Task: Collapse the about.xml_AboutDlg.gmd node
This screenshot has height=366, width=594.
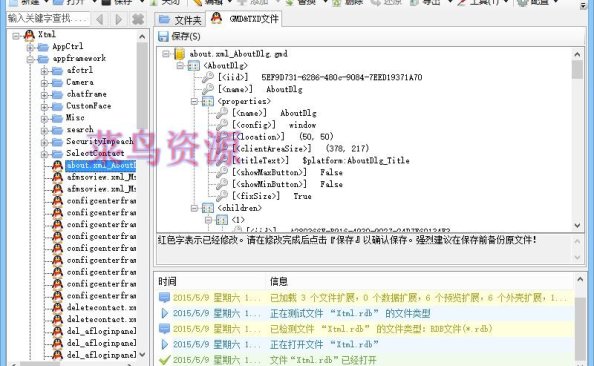Action: 166,54
